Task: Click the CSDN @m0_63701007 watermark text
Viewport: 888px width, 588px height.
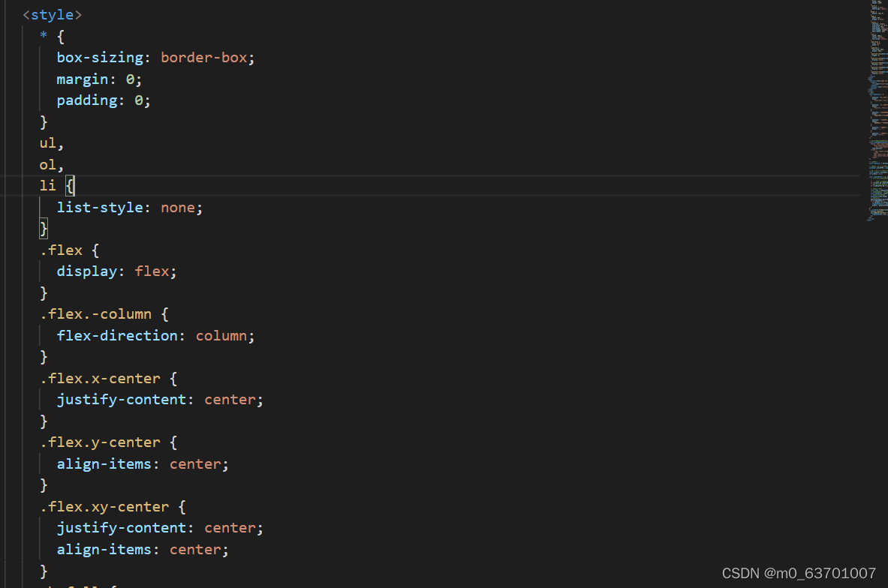Action: (x=798, y=573)
